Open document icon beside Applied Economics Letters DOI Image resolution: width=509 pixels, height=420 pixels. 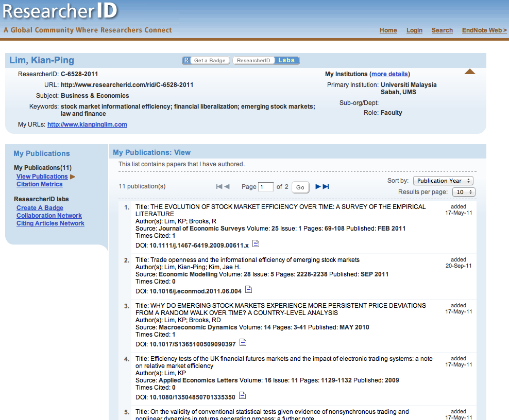coord(243,396)
